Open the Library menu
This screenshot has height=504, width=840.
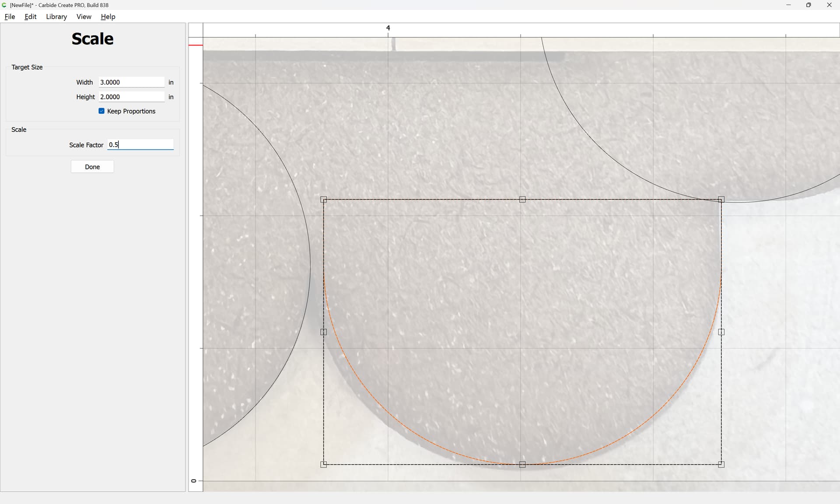coord(56,17)
